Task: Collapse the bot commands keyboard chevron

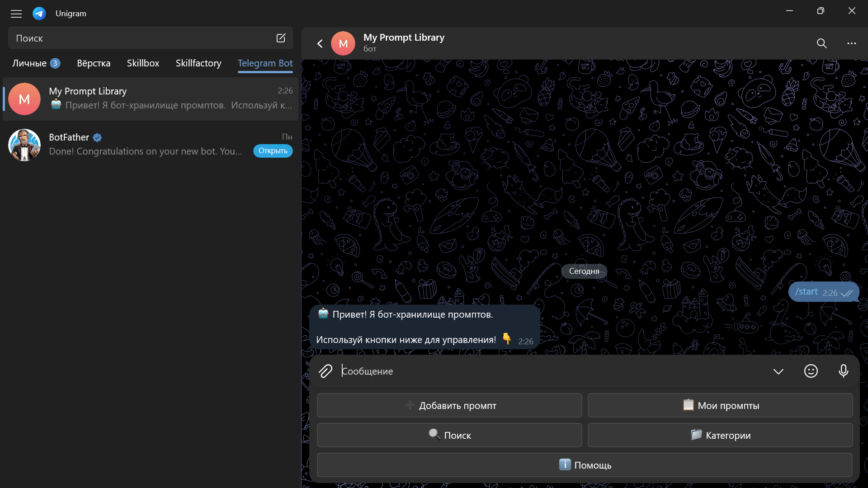Action: pyautogui.click(x=778, y=371)
